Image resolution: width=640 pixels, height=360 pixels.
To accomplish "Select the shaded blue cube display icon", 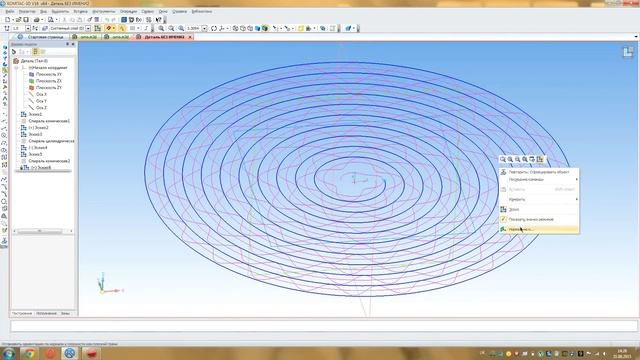I will tap(258, 28).
